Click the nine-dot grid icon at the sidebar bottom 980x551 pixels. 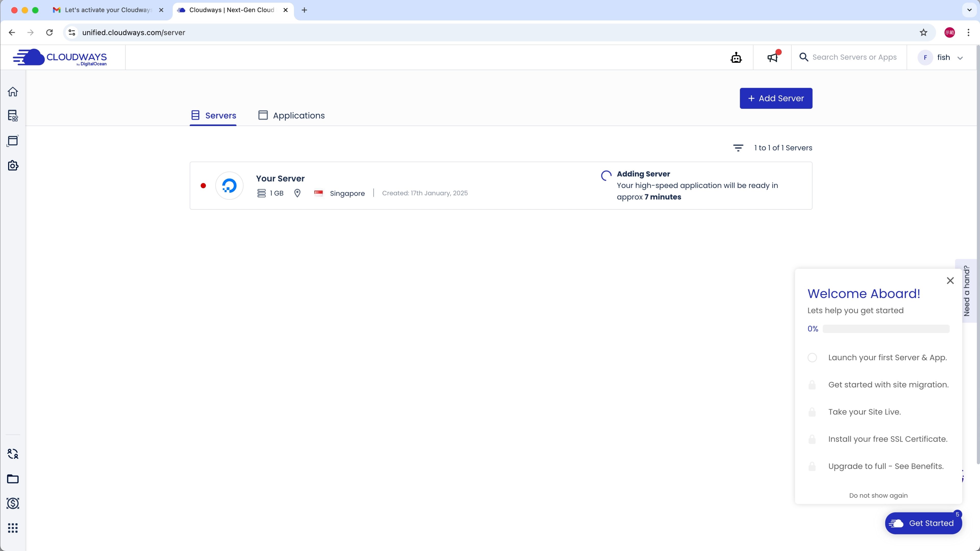(x=13, y=528)
